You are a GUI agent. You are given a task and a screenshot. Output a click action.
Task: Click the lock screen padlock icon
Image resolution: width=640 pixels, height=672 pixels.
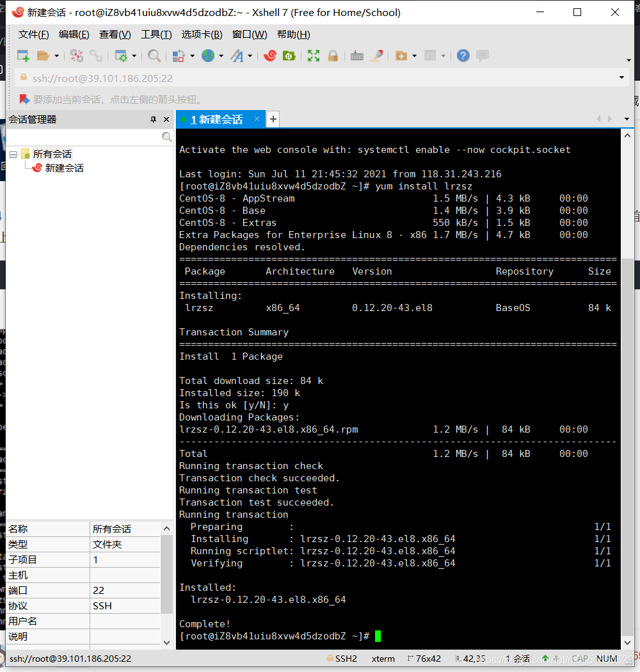pos(333,56)
